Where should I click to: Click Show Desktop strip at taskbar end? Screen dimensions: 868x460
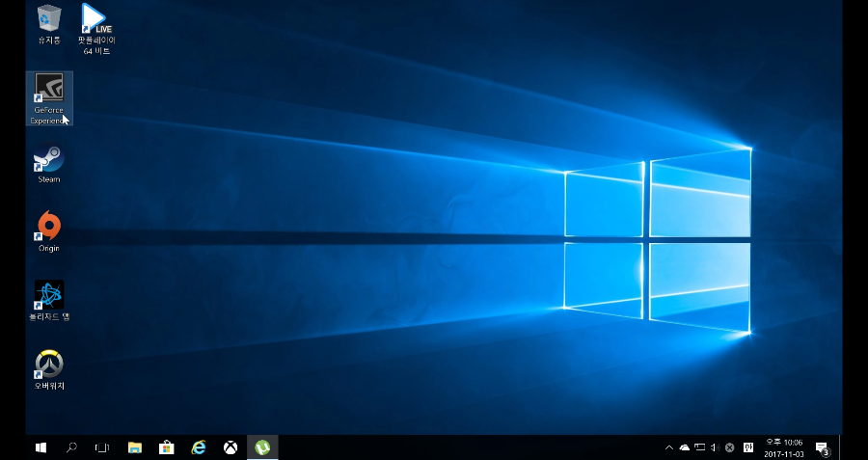click(840, 447)
